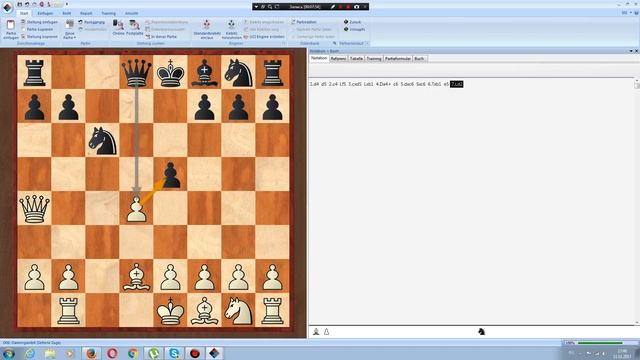Open the quick access toolbar dropdown arrow

67,4
